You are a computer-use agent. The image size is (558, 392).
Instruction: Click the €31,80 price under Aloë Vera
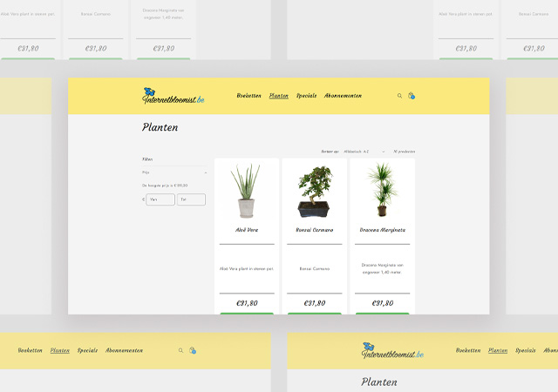[x=247, y=303]
